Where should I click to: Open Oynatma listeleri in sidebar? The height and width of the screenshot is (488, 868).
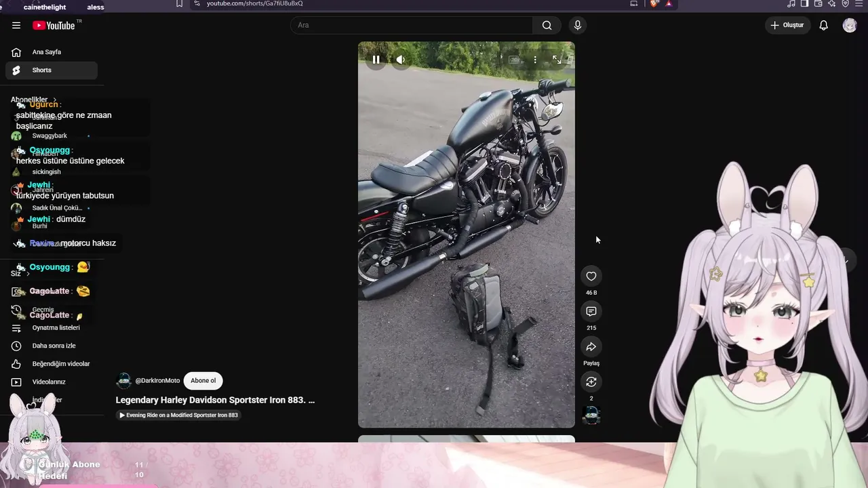pos(52,327)
